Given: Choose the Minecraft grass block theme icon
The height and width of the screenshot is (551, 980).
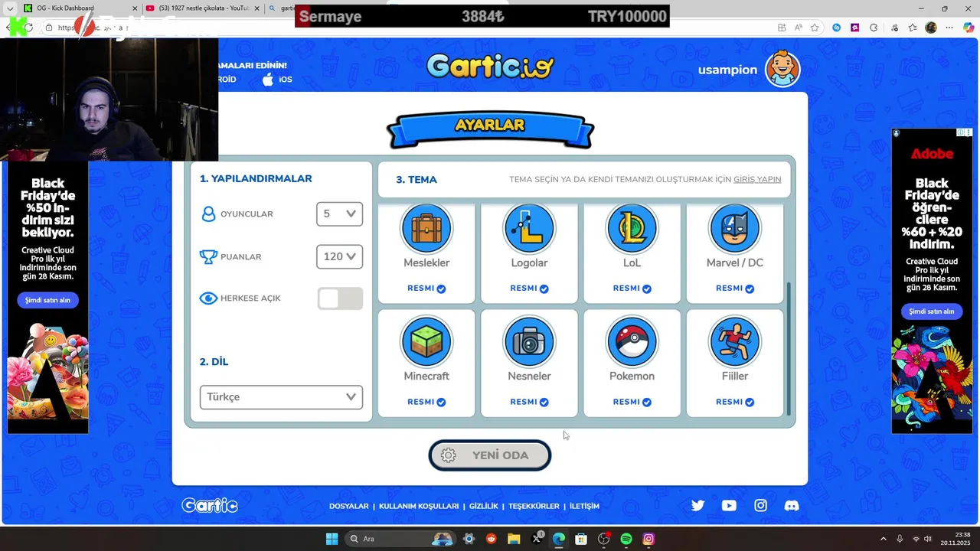Looking at the screenshot, I should point(426,341).
